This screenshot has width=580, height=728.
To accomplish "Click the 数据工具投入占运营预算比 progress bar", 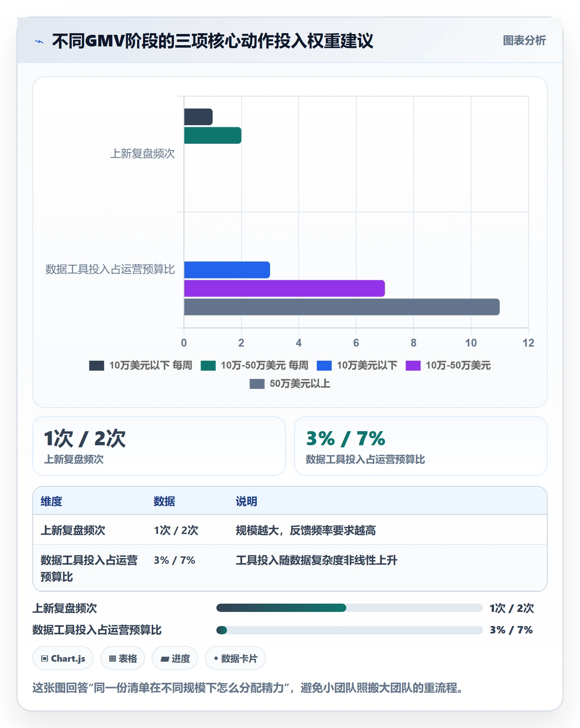I will point(349,630).
